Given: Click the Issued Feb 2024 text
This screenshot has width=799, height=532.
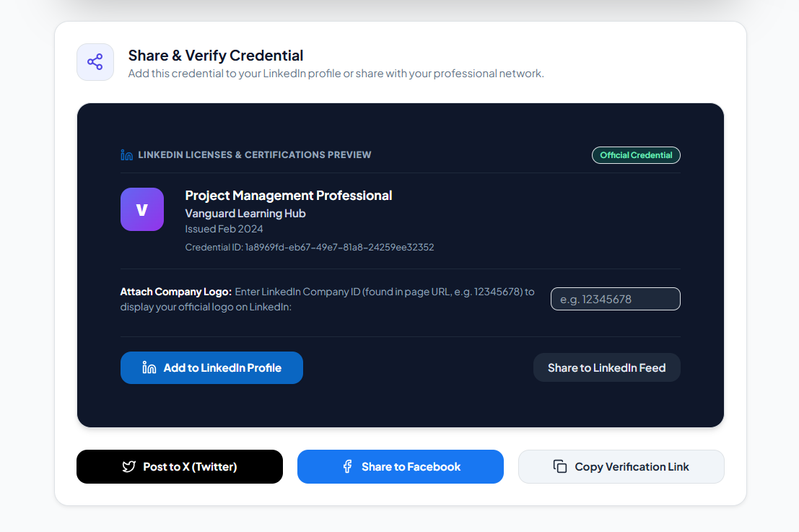Looking at the screenshot, I should [x=224, y=230].
